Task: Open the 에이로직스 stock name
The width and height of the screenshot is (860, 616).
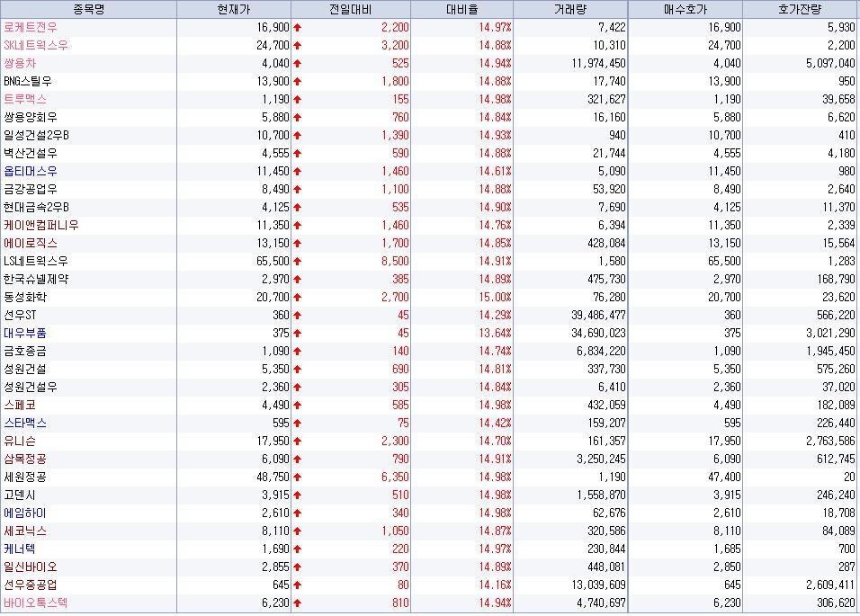Action: tap(31, 244)
